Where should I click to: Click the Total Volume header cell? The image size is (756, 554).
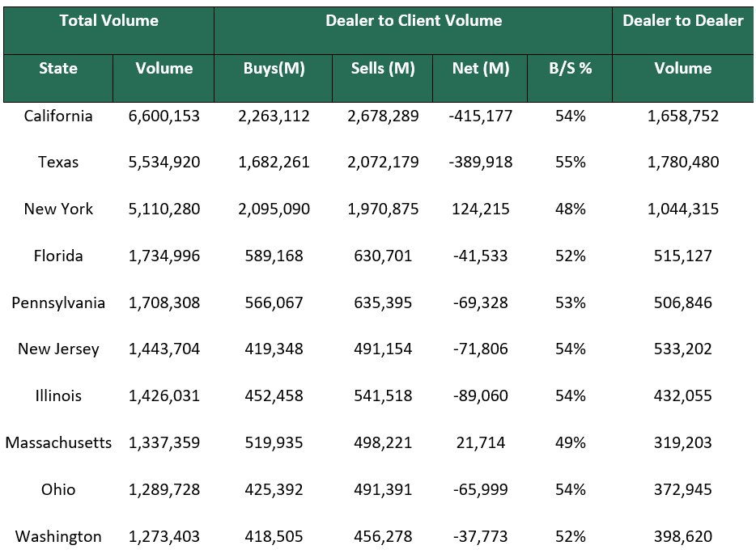[x=108, y=21]
